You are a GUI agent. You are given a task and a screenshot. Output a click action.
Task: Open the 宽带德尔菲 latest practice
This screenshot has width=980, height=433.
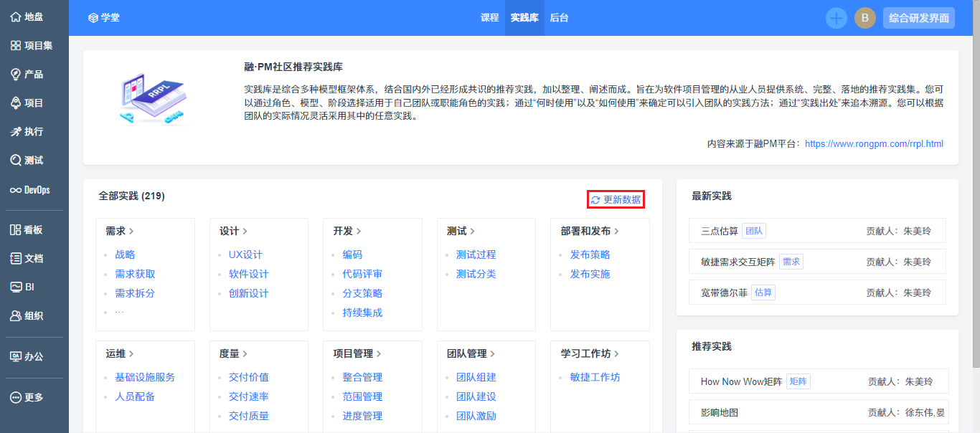[725, 292]
